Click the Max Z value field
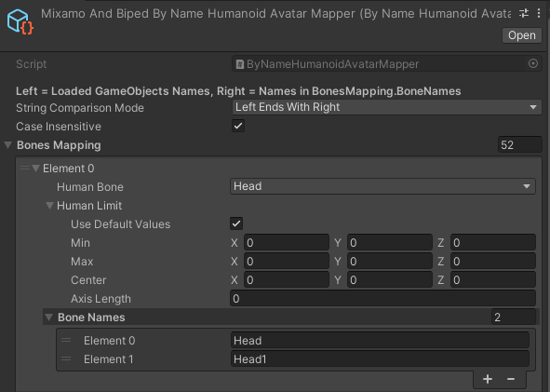Screen dimensions: 550x392 coord(493,261)
